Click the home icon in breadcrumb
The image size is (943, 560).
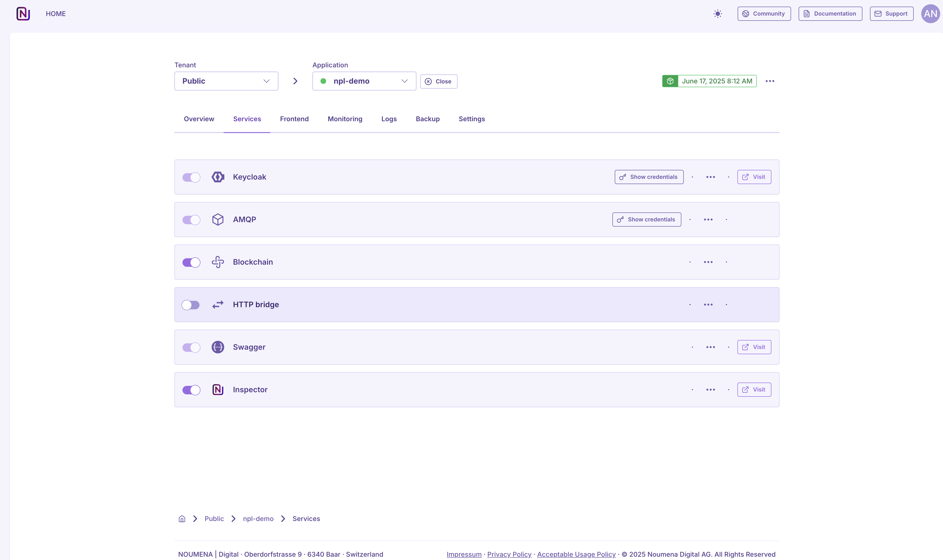pyautogui.click(x=182, y=518)
